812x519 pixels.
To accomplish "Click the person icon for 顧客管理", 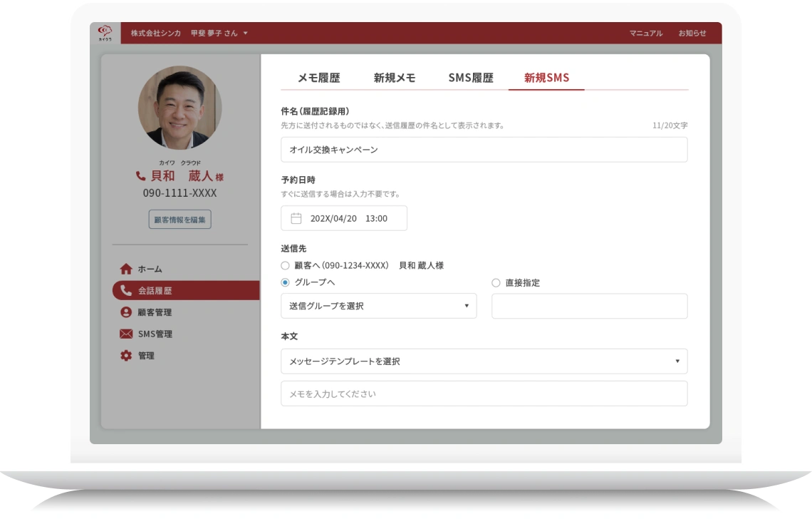I will tap(126, 312).
